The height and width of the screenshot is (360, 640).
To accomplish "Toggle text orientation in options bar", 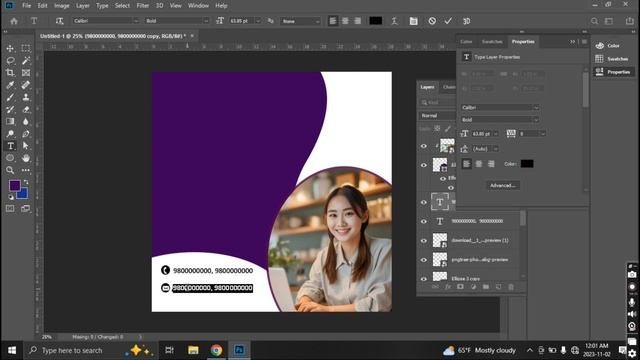I will point(60,21).
